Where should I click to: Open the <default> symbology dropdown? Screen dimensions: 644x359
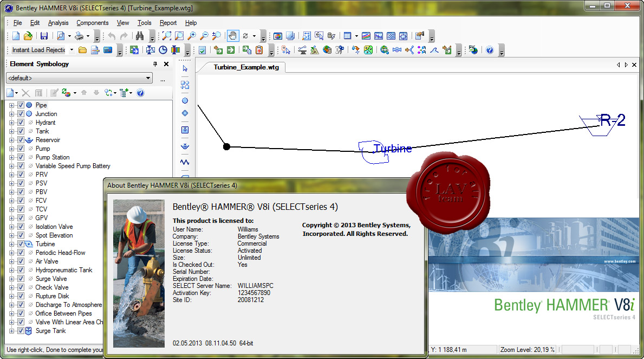79,78
